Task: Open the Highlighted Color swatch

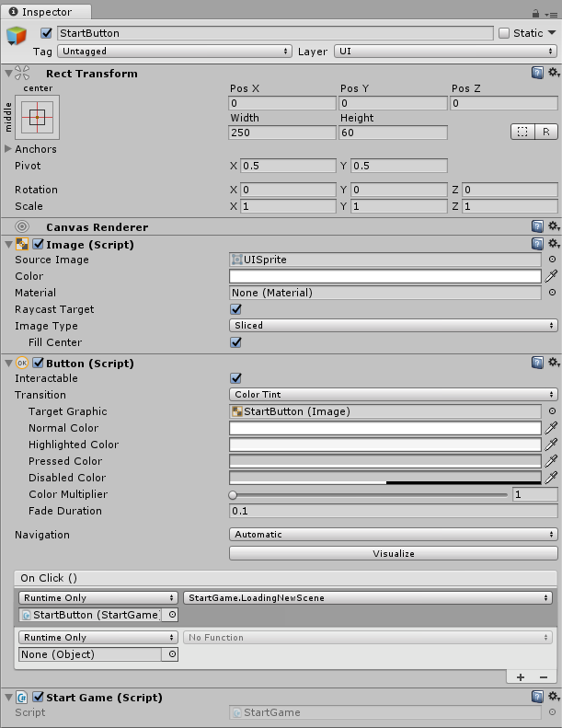Action: coord(385,445)
